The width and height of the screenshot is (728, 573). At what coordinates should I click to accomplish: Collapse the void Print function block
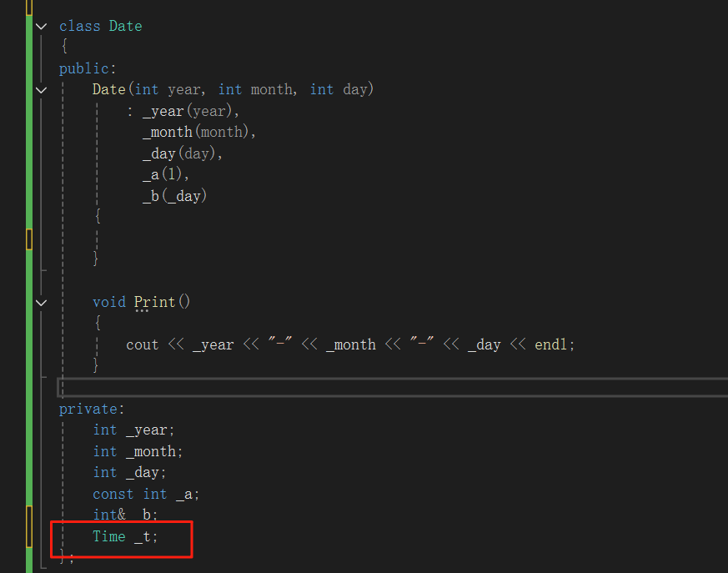42,303
